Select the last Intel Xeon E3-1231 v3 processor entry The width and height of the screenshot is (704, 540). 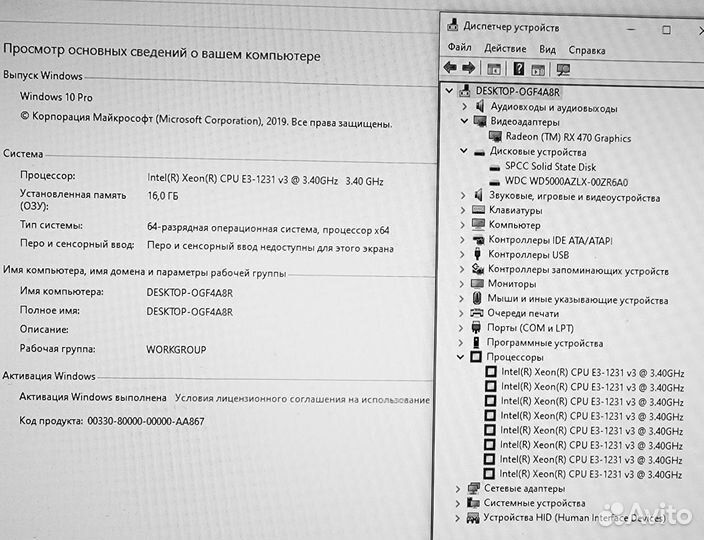pyautogui.click(x=590, y=474)
